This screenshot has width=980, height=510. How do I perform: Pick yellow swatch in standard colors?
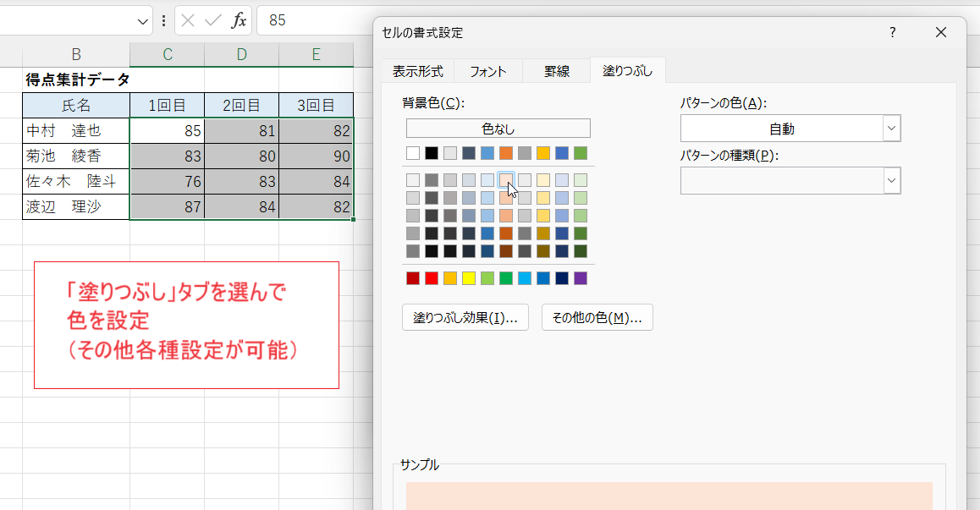pyautogui.click(x=469, y=278)
